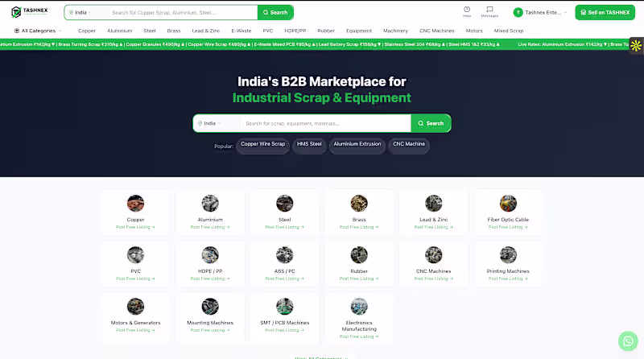Click Post Free Listing under Rubber
This screenshot has height=359, width=644.
point(359,279)
